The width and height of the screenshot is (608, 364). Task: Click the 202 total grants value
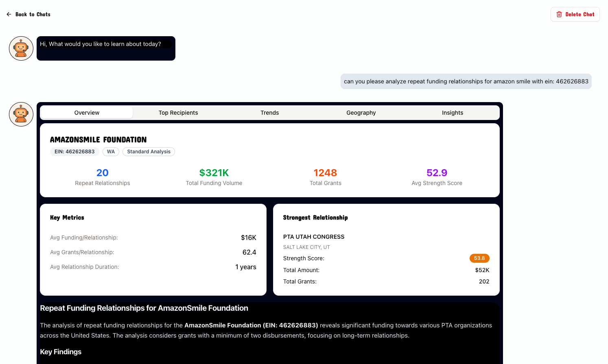(484, 281)
